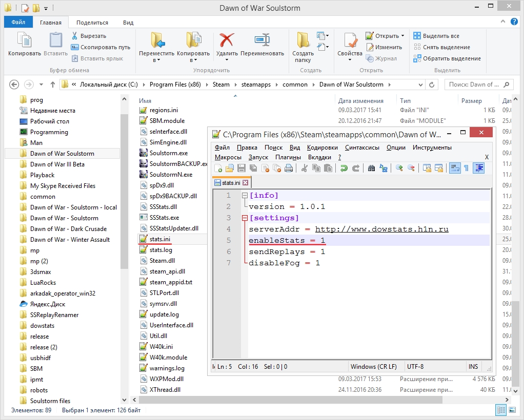Toggle INS mode in Notepad++ status bar

pyautogui.click(x=473, y=367)
